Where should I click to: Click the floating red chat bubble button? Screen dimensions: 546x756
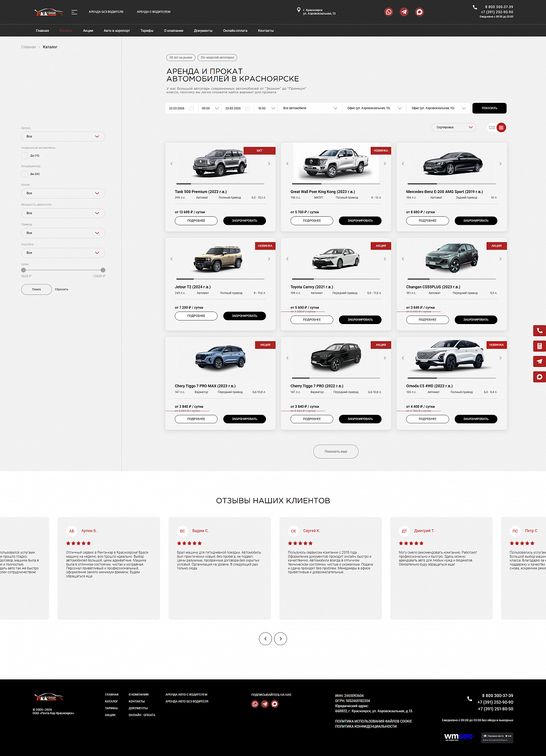point(539,376)
